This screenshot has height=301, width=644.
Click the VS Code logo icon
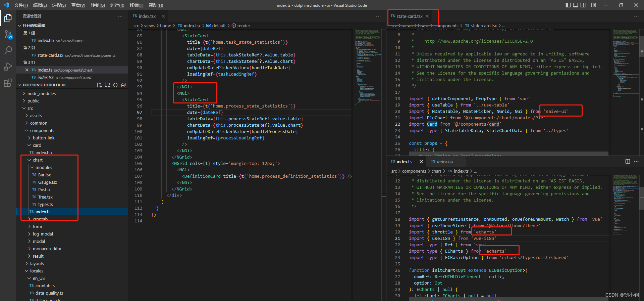(6, 5)
